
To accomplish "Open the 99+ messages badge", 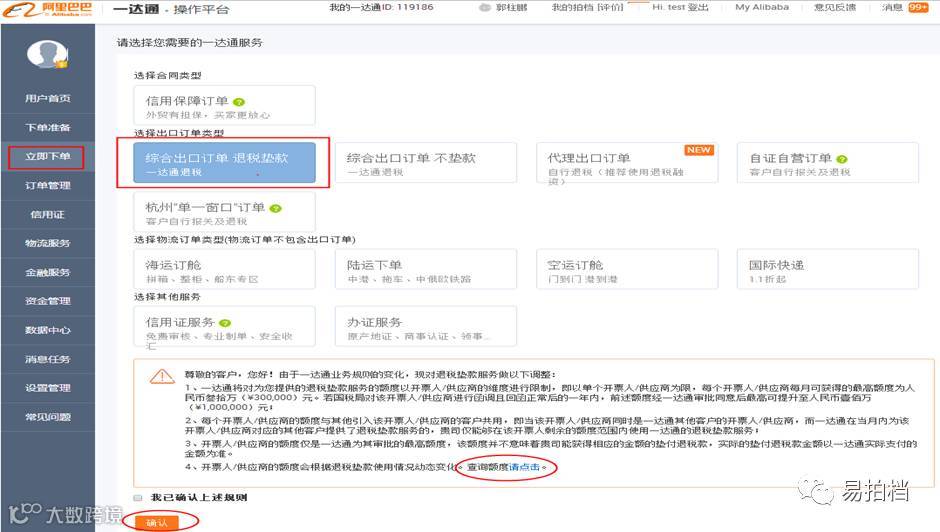I will 918,7.
